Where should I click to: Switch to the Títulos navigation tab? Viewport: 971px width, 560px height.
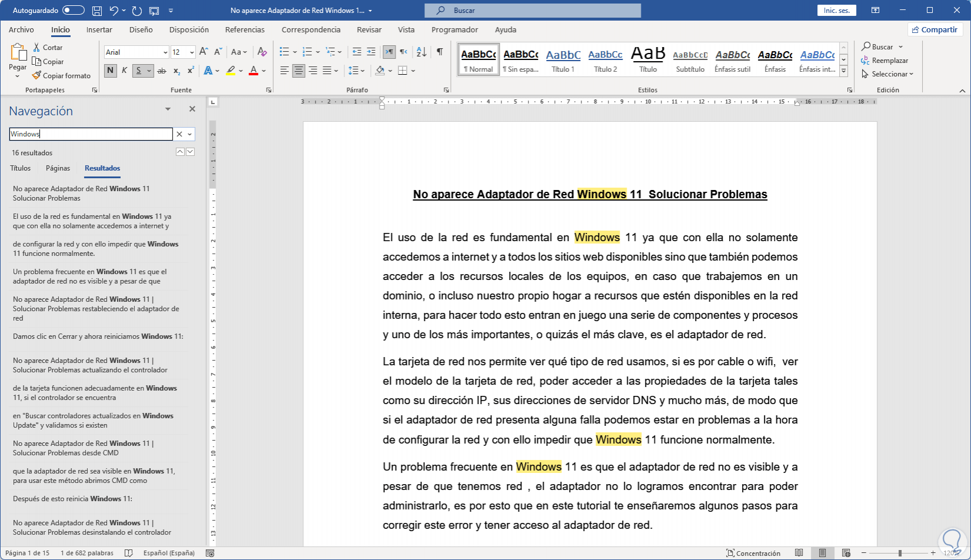click(20, 168)
